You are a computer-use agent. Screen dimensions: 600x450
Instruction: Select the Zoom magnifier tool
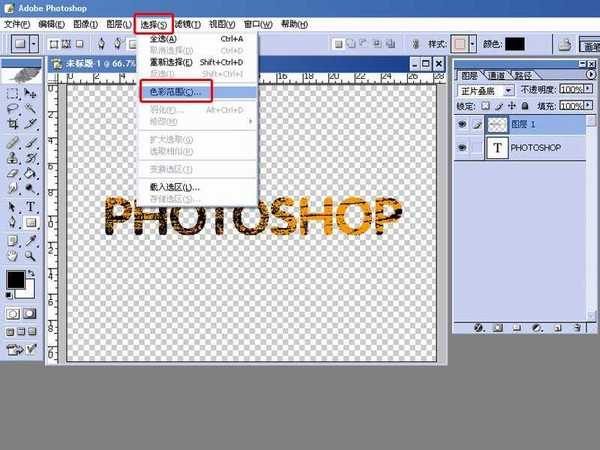tap(30, 256)
